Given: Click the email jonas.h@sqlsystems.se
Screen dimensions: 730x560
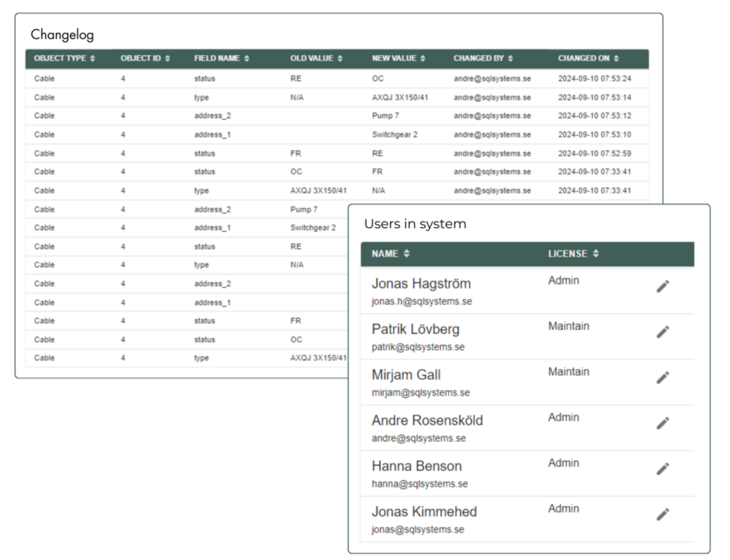Looking at the screenshot, I should click(422, 302).
